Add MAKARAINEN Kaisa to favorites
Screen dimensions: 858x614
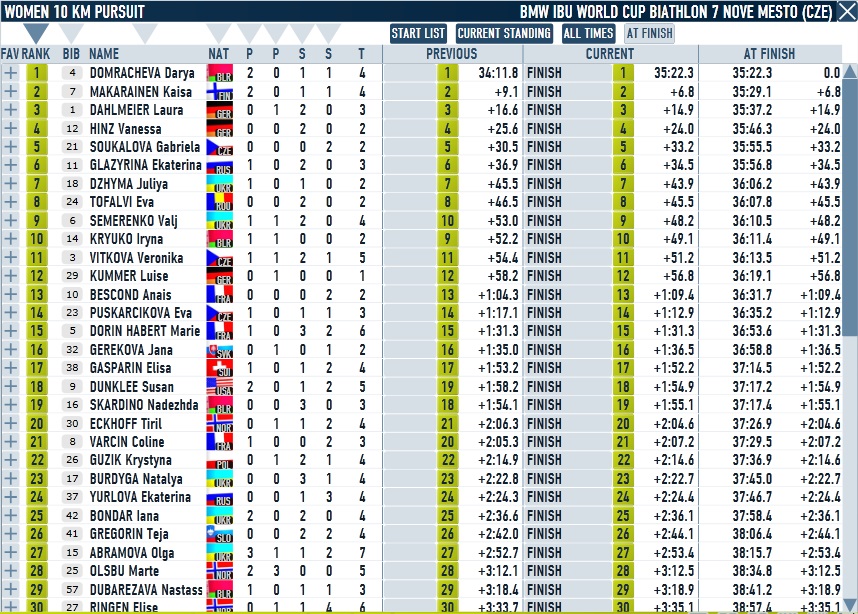pos(10,91)
